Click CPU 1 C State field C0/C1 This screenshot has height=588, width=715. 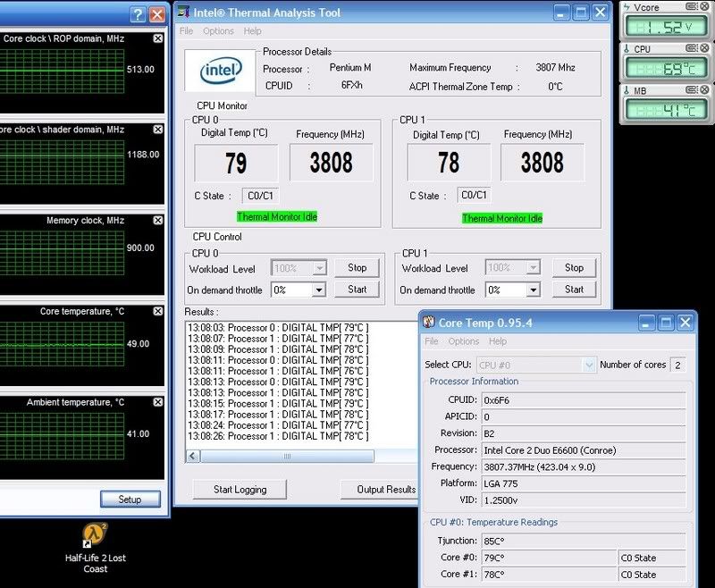(474, 195)
